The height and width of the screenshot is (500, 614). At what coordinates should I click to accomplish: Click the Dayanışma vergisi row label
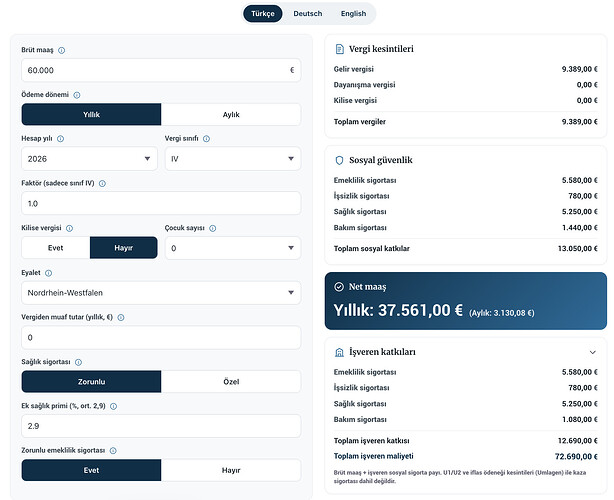pos(365,85)
